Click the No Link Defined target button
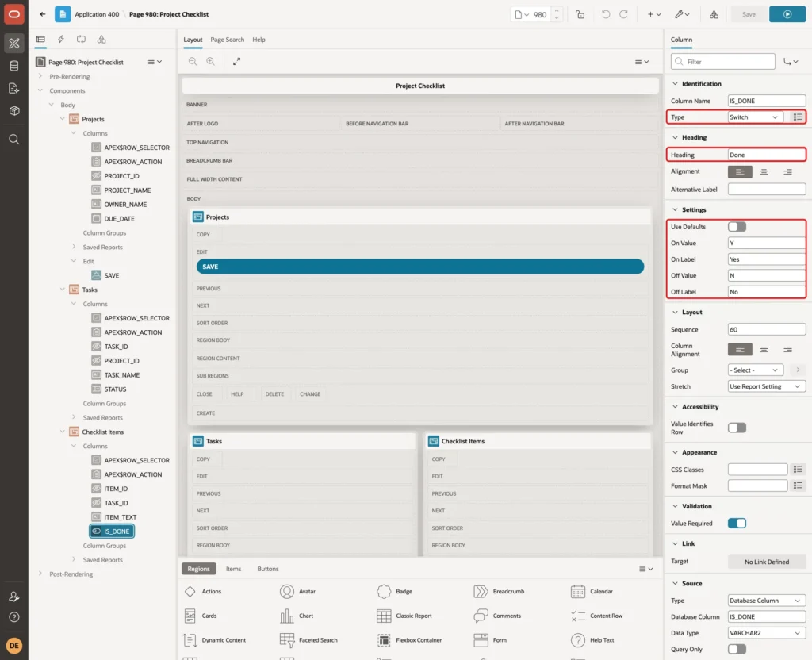Viewport: 812px width, 660px height. [767, 562]
